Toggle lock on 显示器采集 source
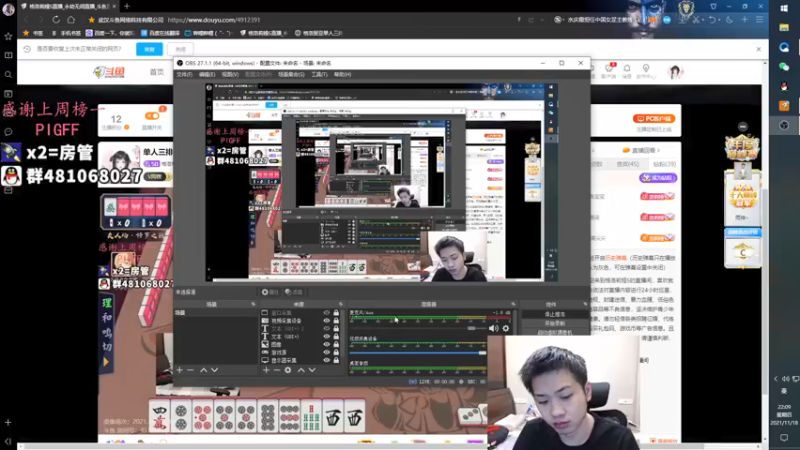The height and width of the screenshot is (450, 800). coord(336,360)
